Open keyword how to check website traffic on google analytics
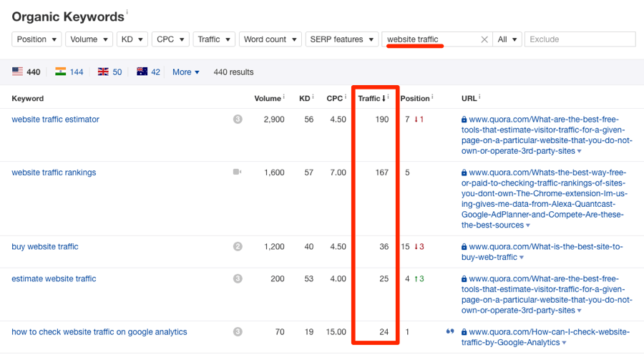The width and height of the screenshot is (644, 355). 99,331
